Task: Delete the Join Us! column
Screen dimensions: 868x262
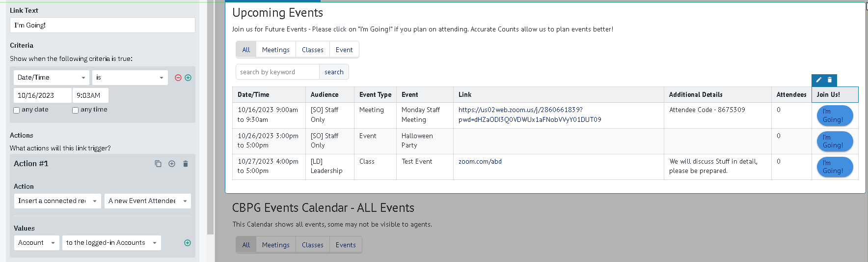Action: point(830,80)
